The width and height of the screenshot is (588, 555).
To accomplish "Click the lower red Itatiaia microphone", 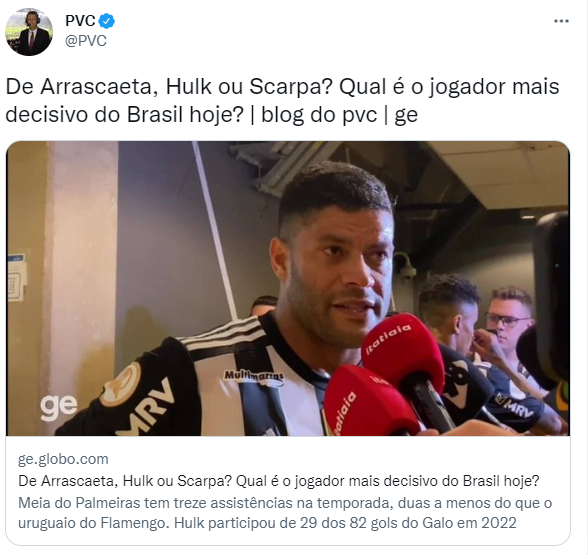I will tap(368, 403).
